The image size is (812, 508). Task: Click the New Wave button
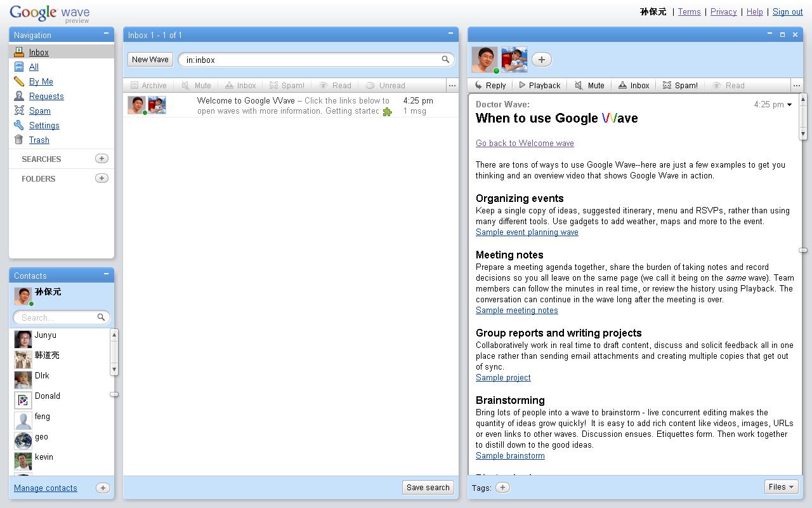[x=150, y=60]
